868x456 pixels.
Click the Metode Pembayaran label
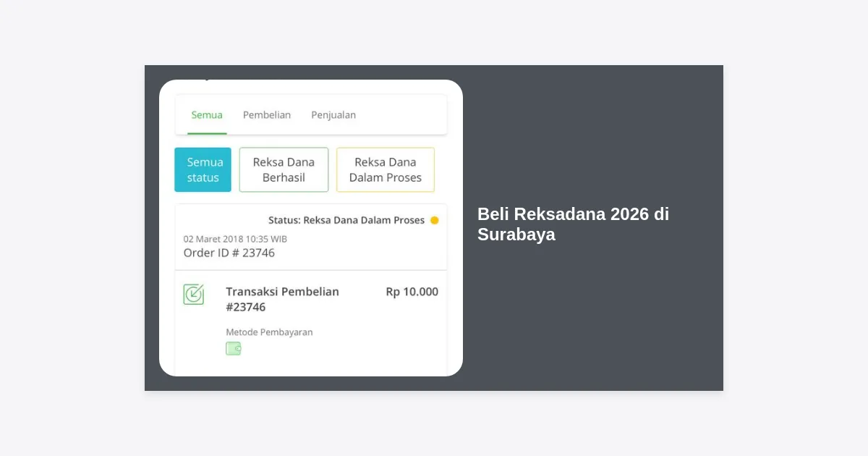(x=269, y=332)
